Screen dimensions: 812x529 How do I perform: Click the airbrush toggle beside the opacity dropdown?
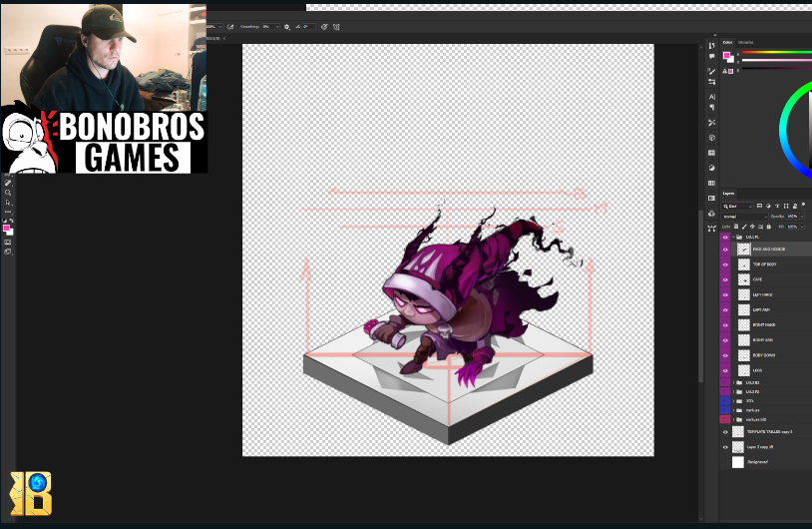point(230,27)
